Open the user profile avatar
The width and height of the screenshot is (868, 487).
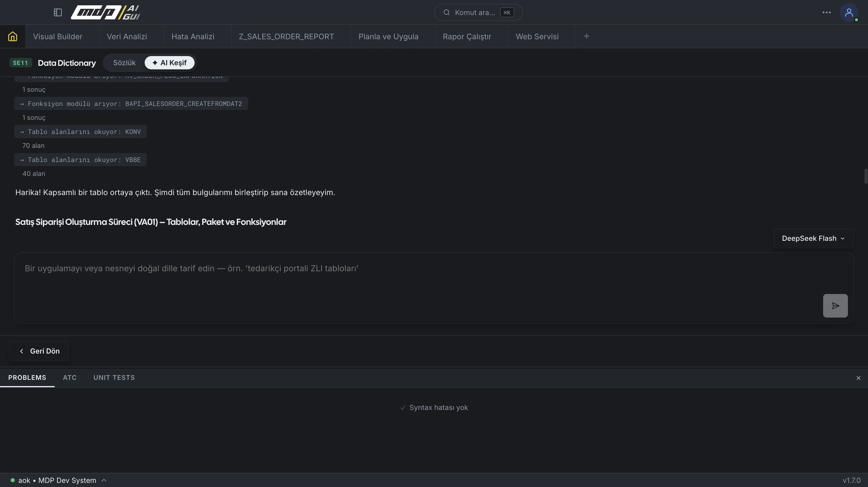(849, 12)
